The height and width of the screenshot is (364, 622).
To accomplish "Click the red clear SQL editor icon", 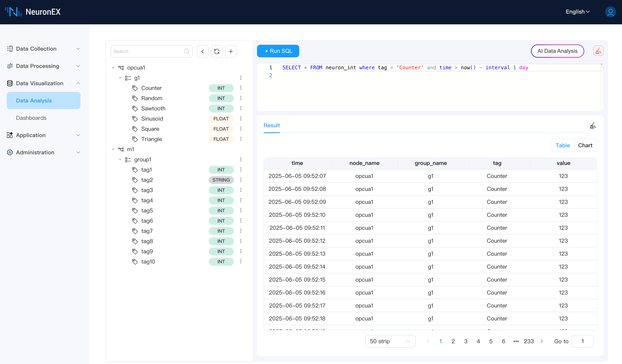I will [598, 51].
